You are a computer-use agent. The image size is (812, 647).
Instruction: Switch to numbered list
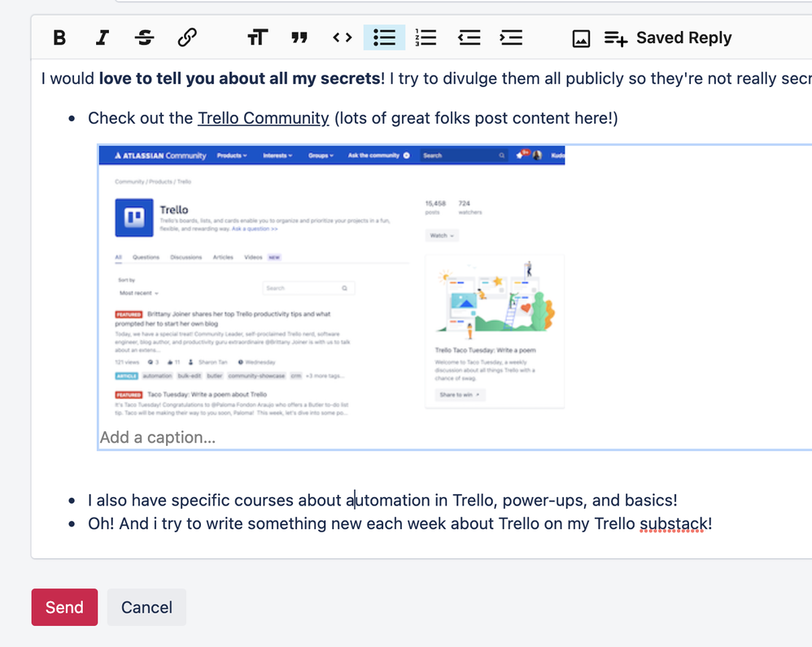coord(426,37)
